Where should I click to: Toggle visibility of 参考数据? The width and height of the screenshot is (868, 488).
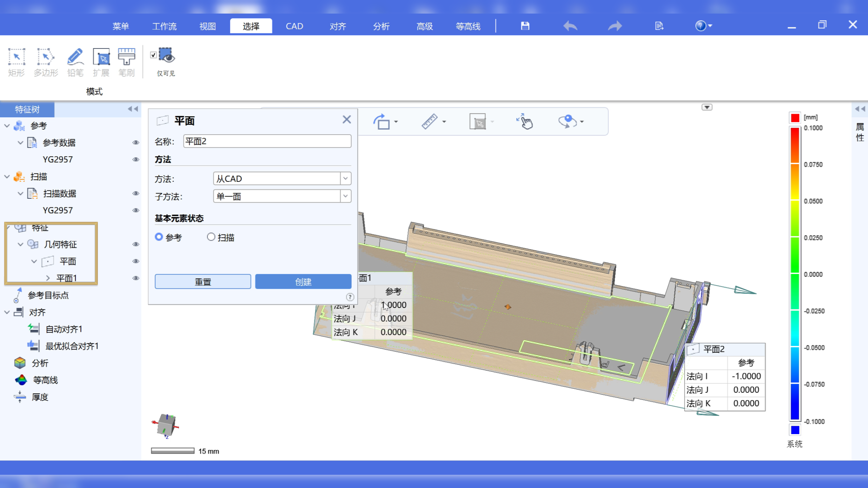[x=136, y=143]
